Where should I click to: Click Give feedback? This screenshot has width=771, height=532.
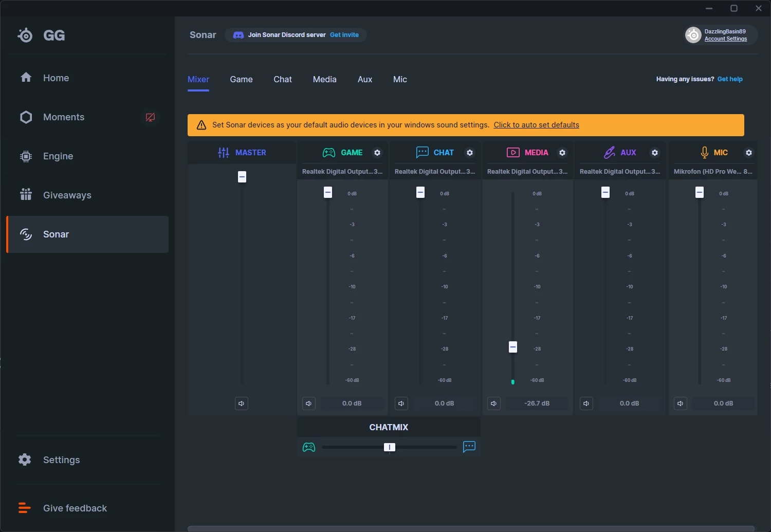87,508
